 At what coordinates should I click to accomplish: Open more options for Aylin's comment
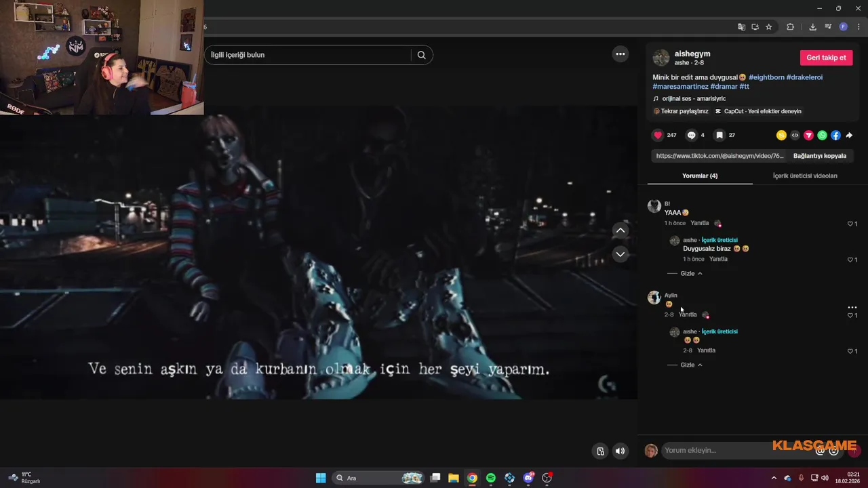(852, 307)
